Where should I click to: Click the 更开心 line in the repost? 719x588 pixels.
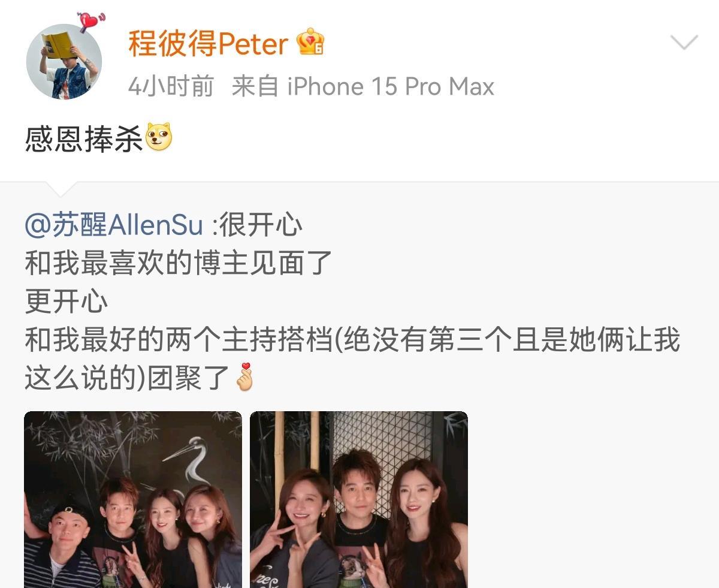[66, 301]
